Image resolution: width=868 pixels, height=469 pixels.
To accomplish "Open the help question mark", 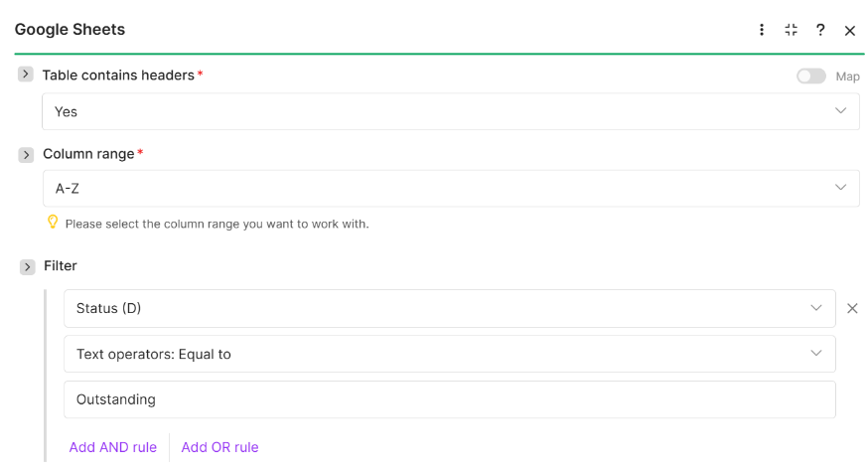I will click(820, 30).
